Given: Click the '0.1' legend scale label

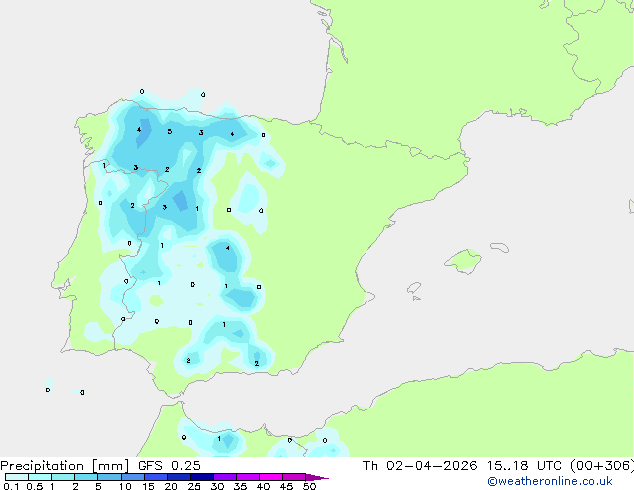Looking at the screenshot, I should click(11, 486).
